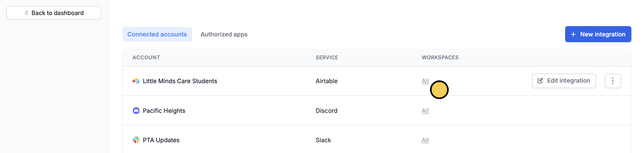Click the Service column header
Viewport: 644px width, 153px height.
[327, 58]
